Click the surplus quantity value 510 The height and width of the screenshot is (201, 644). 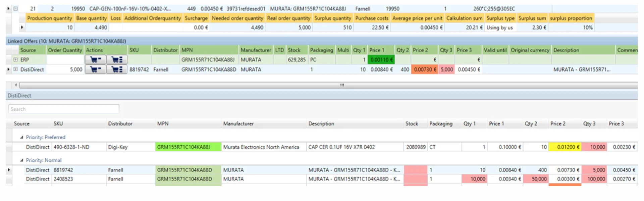(347, 28)
